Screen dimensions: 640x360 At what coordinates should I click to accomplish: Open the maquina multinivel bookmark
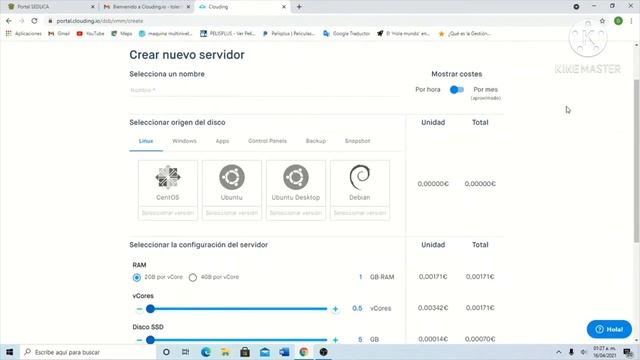165,33
